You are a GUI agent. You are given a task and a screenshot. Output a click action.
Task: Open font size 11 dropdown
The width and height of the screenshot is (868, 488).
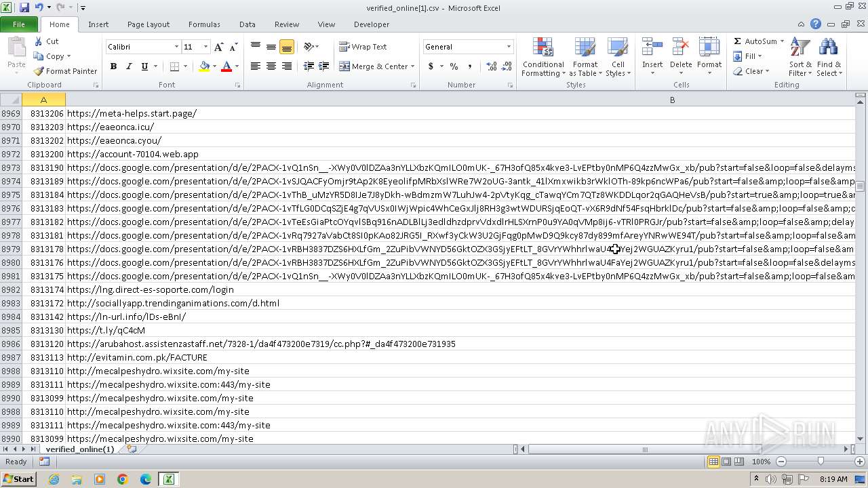tap(205, 47)
